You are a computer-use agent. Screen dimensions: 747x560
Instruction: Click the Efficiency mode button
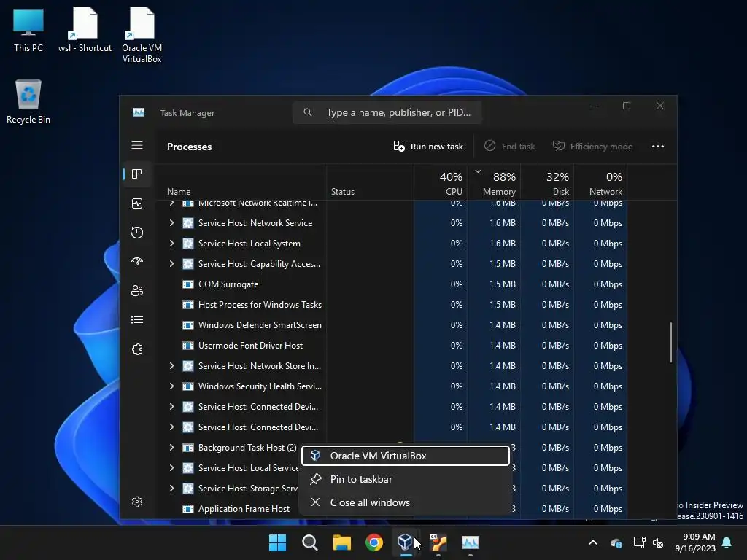click(592, 146)
